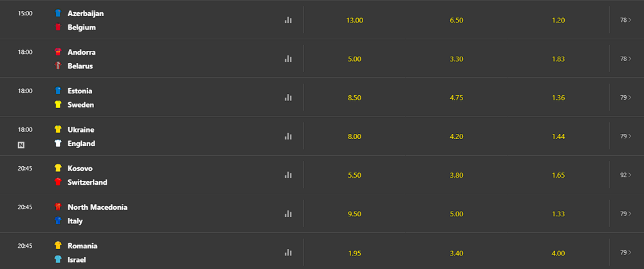Screen dimensions: 644x269
Task: Click Italy's blue jersey icon
Action: tap(58, 221)
